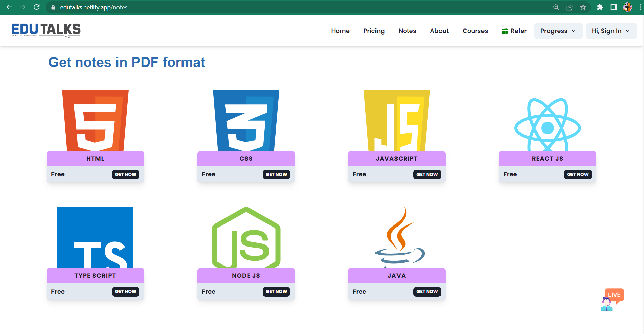This screenshot has height=334, width=644.
Task: Download JavaScript notes via GET NOW
Action: click(x=427, y=174)
